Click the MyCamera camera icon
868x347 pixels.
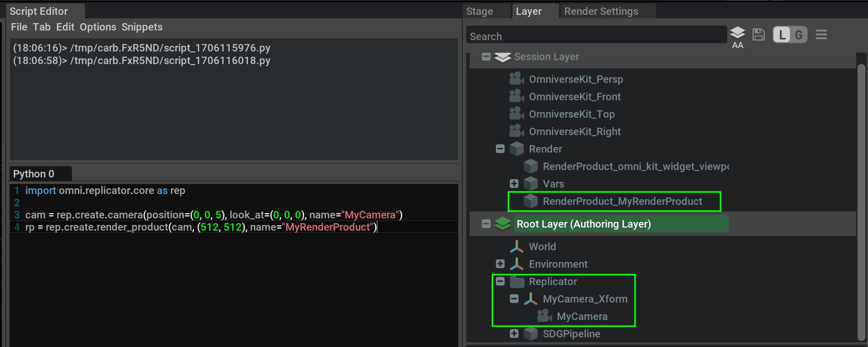544,316
